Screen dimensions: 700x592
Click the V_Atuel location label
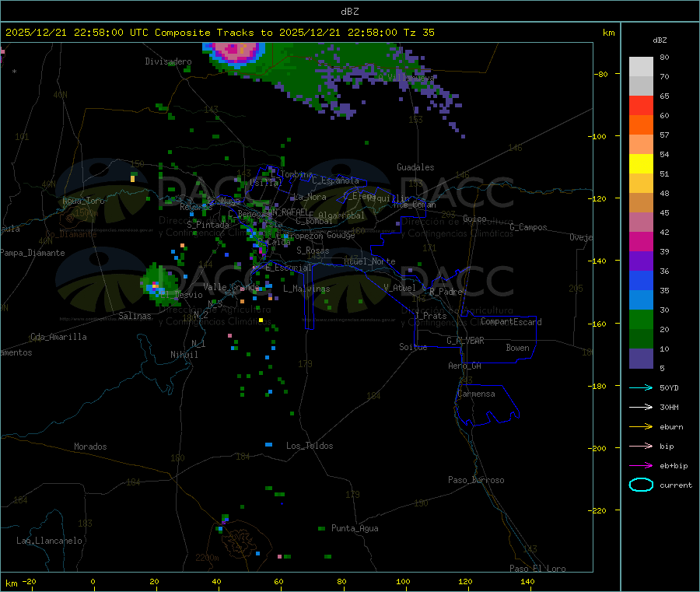tap(400, 288)
